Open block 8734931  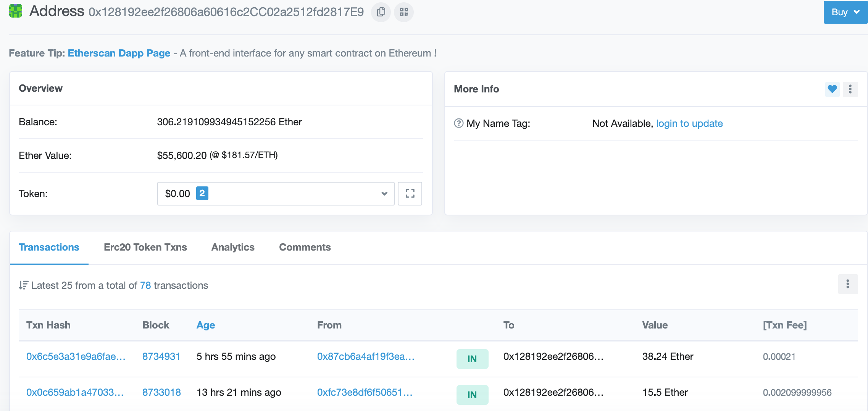(161, 356)
